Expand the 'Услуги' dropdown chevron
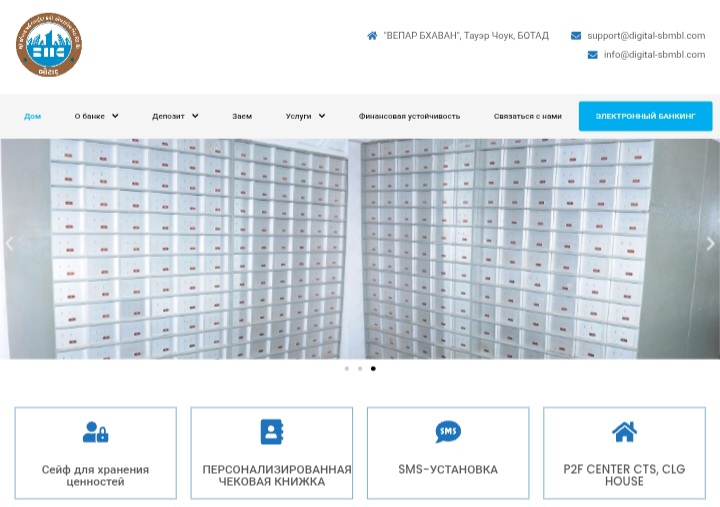This screenshot has height=507, width=720. coord(322,116)
